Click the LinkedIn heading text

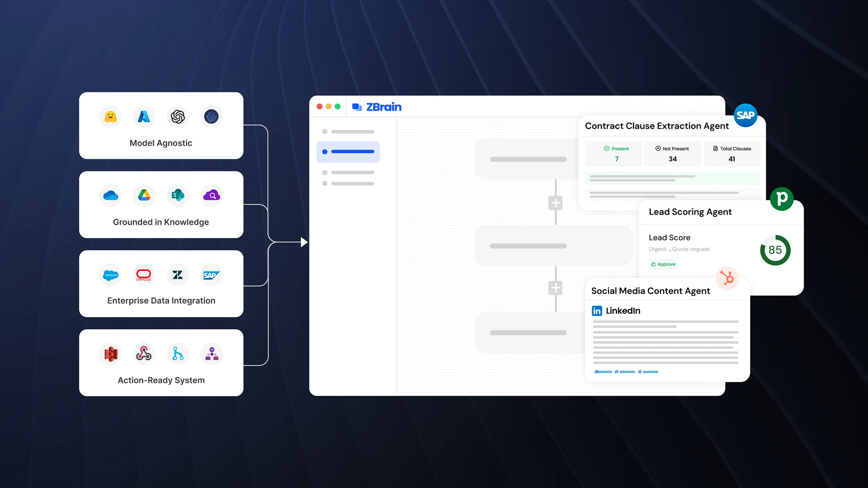tap(623, 311)
